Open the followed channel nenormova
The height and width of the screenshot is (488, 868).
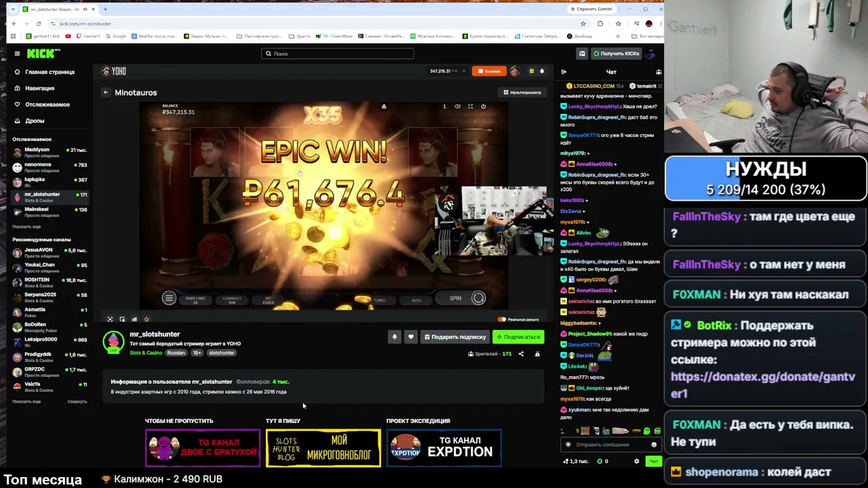pyautogui.click(x=49, y=167)
